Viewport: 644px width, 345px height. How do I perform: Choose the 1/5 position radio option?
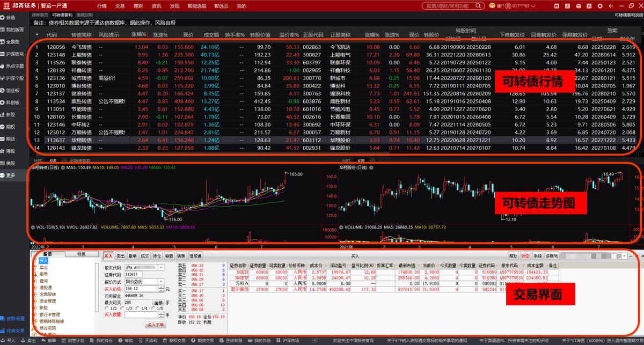152,307
